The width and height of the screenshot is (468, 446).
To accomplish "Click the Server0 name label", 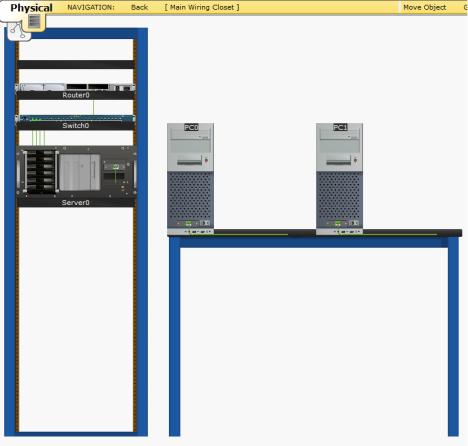I will coord(76,203).
